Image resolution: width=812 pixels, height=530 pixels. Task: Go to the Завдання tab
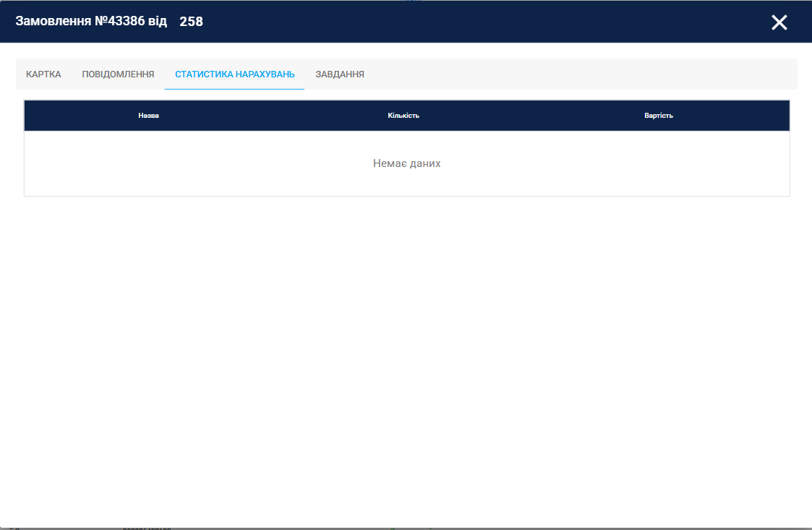[340, 74]
